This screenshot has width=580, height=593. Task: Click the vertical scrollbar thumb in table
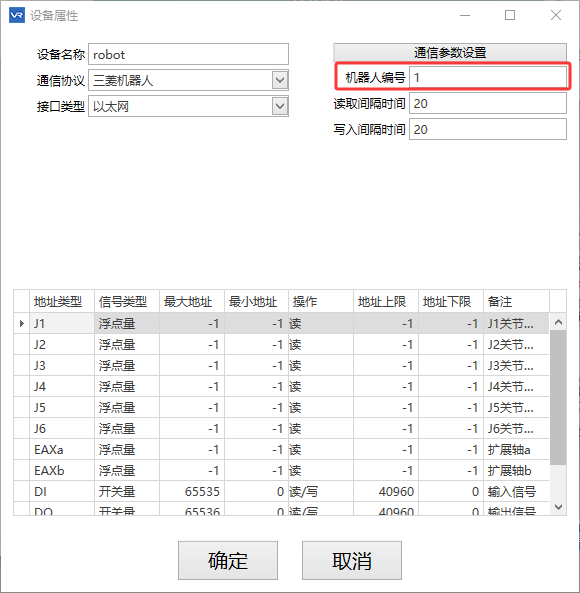coord(558,397)
